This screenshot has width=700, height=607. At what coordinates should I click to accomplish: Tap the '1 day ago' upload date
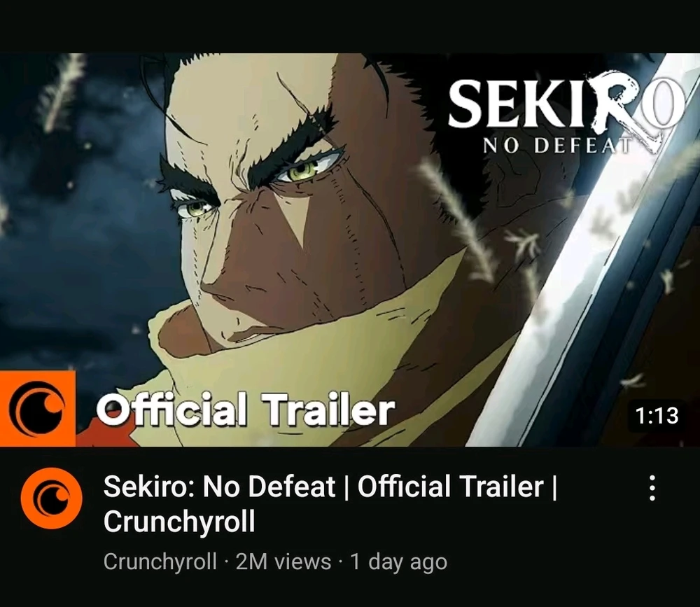pos(399,561)
